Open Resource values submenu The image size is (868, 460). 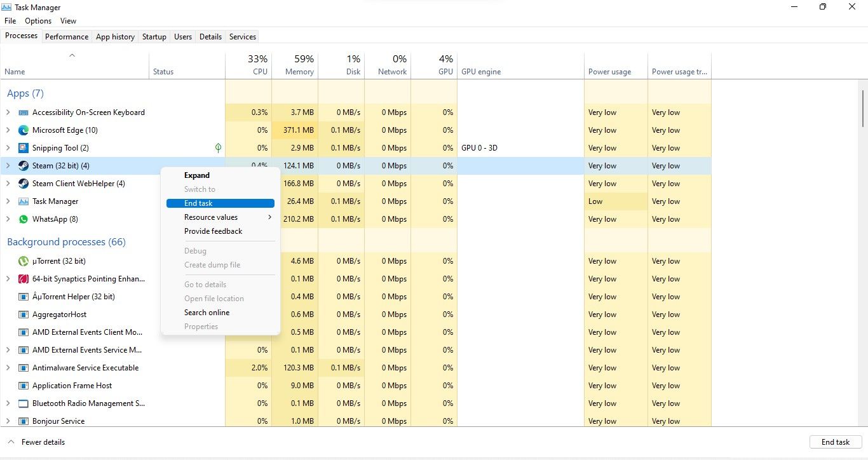click(x=220, y=217)
